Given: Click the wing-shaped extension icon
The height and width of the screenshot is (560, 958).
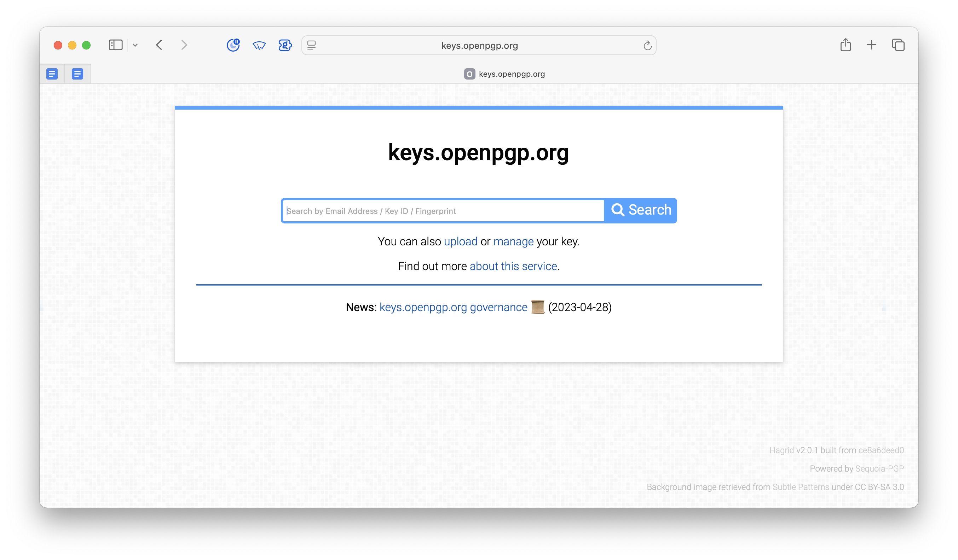Looking at the screenshot, I should point(259,46).
